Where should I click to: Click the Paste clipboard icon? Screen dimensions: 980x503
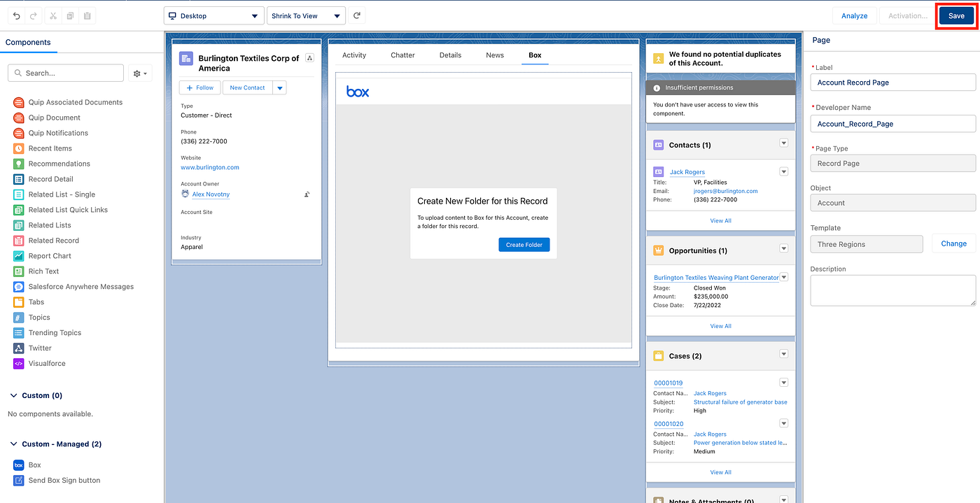(x=87, y=15)
